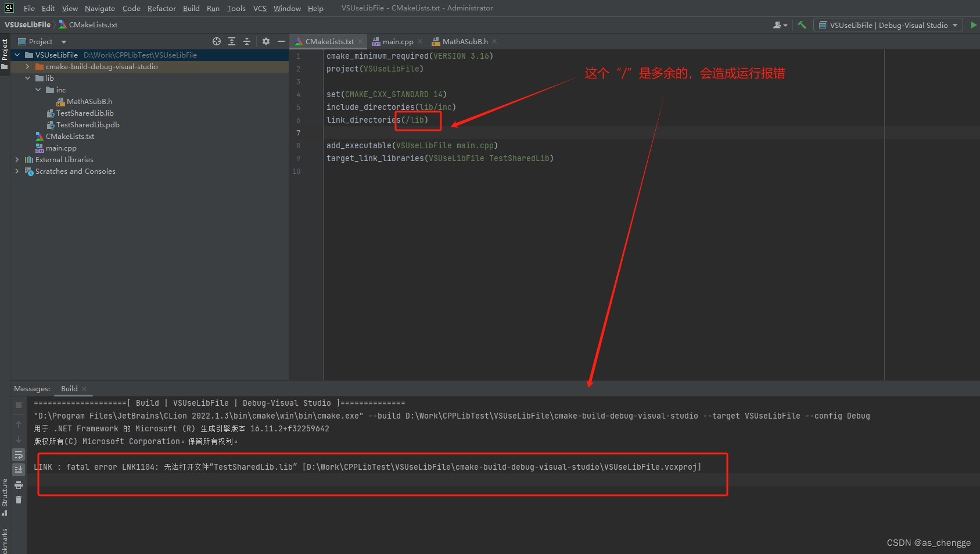This screenshot has width=980, height=554.
Task: Open CMake settings with the wrench icon
Action: (x=801, y=25)
